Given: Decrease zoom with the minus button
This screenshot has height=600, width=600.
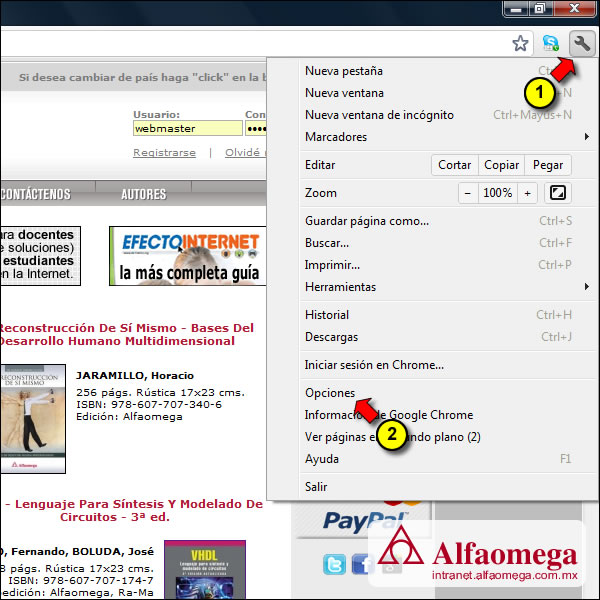Looking at the screenshot, I should tap(468, 193).
